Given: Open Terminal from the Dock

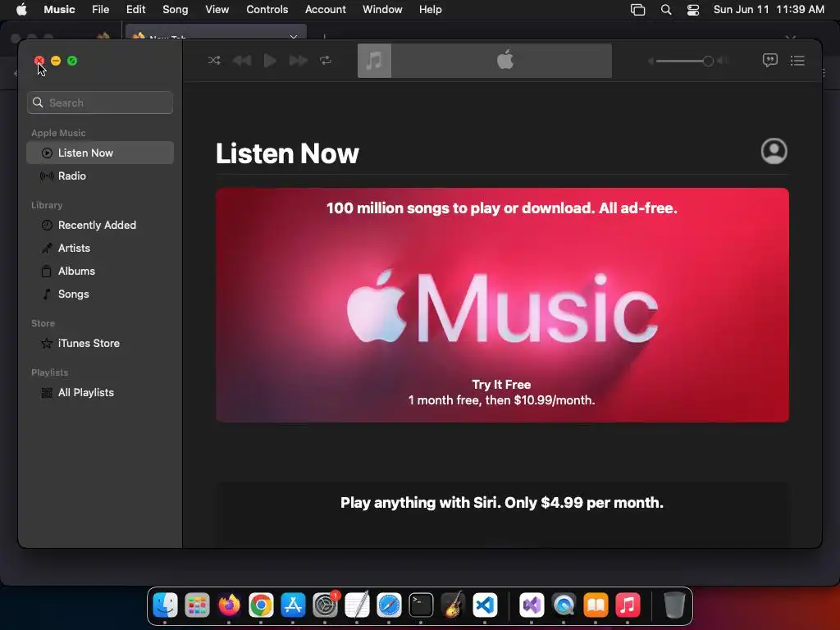Looking at the screenshot, I should (421, 605).
